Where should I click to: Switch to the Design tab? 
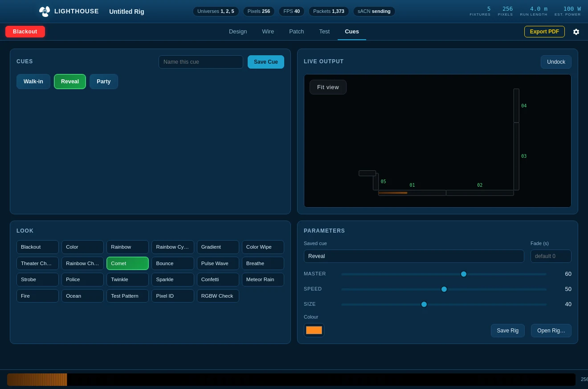pyautogui.click(x=238, y=32)
